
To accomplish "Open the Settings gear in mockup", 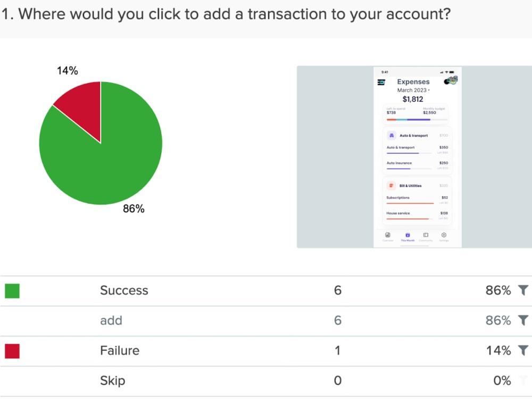I will [444, 237].
